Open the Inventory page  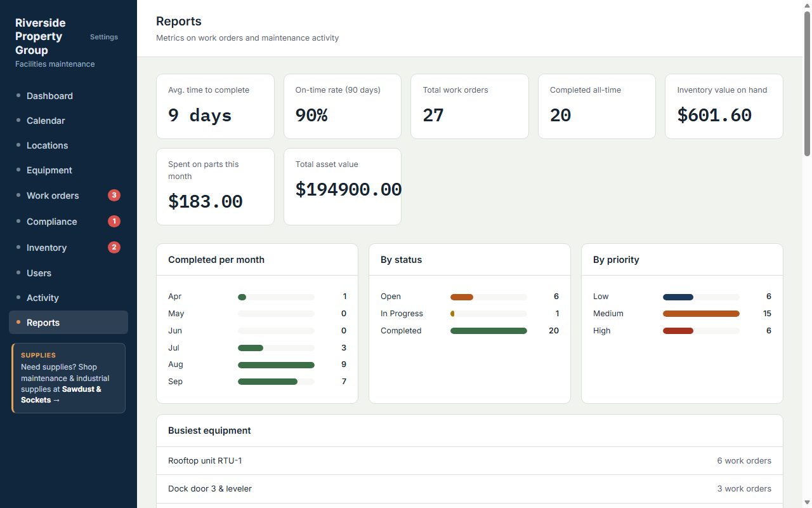pyautogui.click(x=69, y=248)
